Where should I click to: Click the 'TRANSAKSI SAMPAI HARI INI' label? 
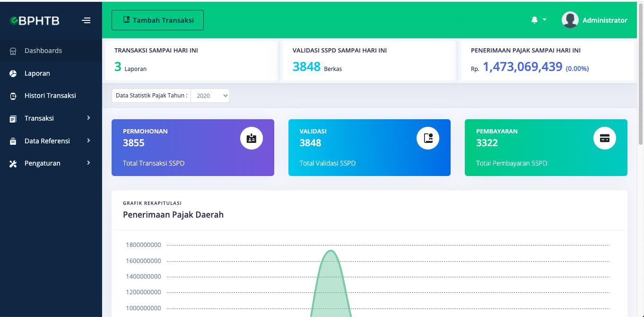click(156, 50)
